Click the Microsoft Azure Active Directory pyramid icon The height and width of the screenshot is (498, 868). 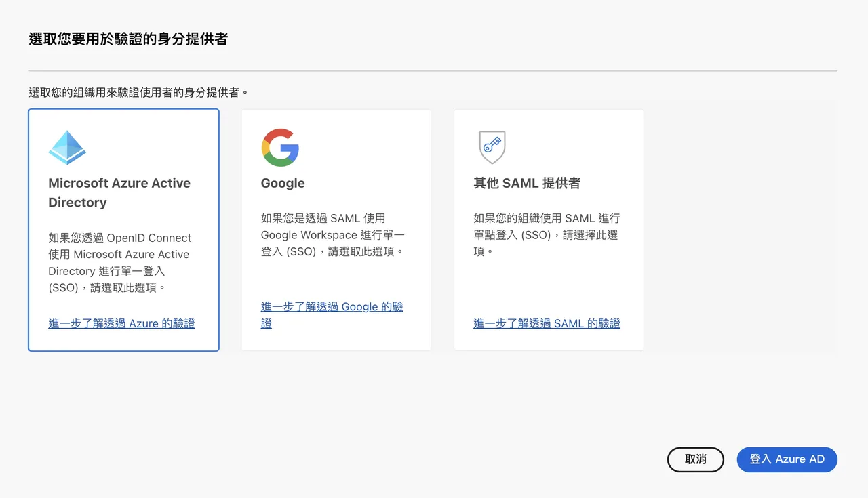[67, 147]
